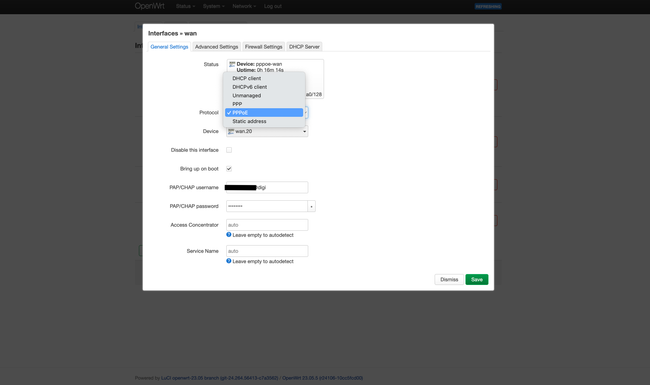Click the wan.20 device network icon

point(231,131)
